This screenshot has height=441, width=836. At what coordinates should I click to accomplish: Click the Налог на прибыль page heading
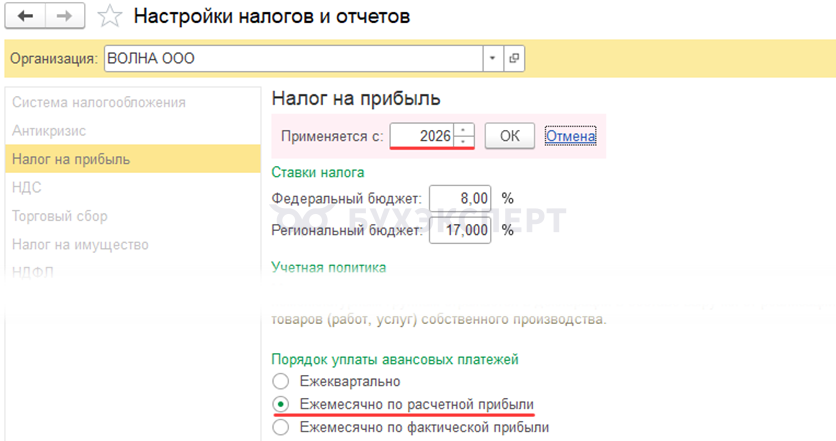point(356,99)
